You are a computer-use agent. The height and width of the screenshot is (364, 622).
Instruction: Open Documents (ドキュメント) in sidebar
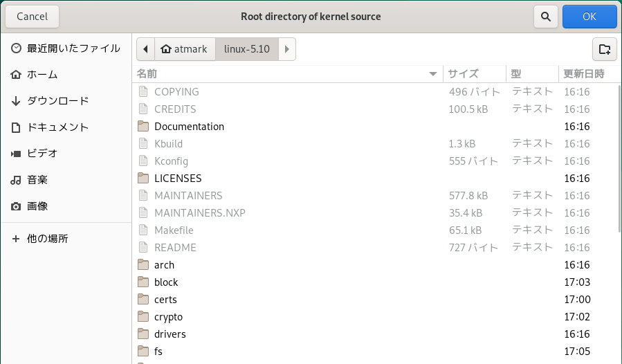(57, 127)
